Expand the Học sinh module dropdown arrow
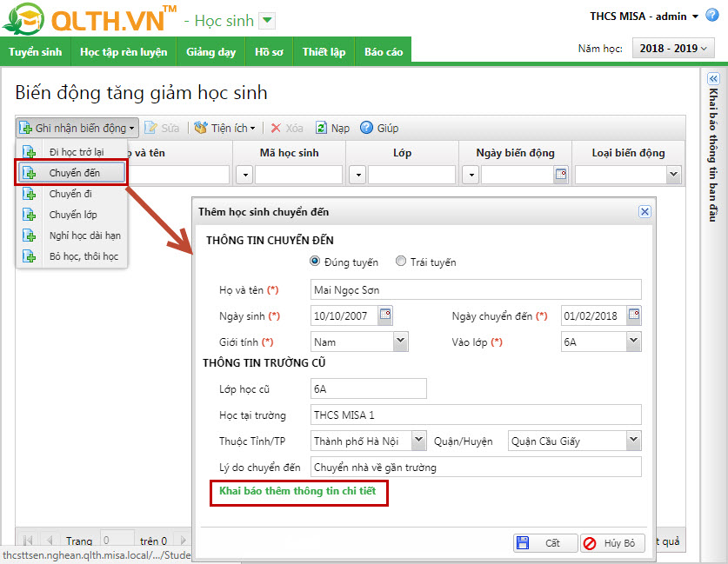 coord(267,20)
